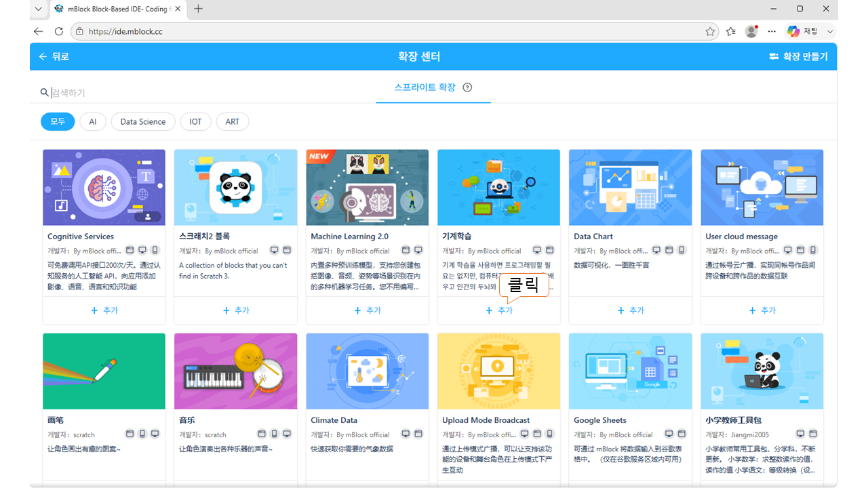Open help icon beside 스프라이트 확장

467,87
